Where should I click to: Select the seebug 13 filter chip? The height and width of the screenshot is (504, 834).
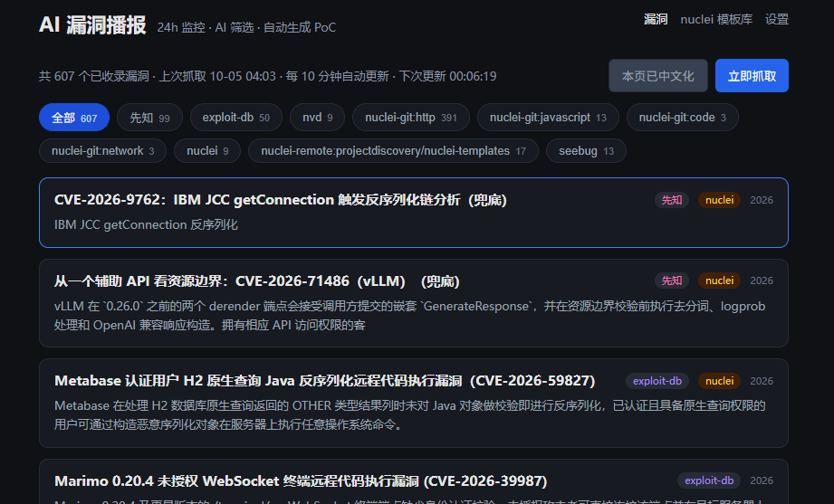point(586,151)
